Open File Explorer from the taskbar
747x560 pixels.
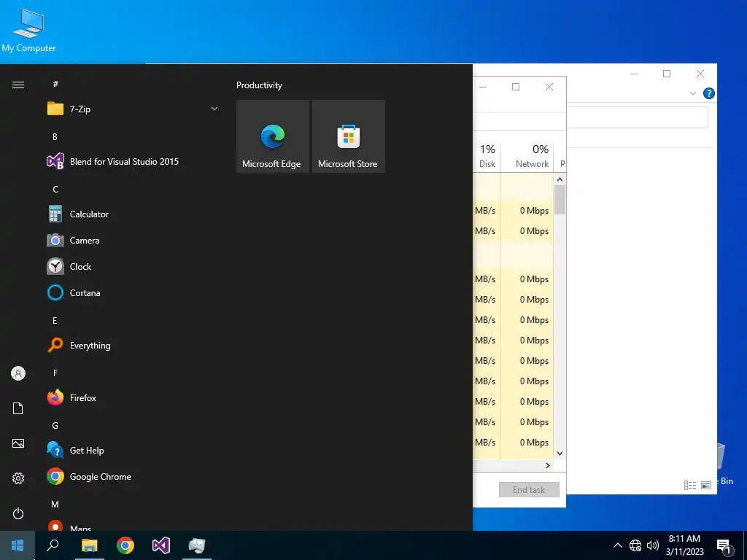tap(89, 545)
